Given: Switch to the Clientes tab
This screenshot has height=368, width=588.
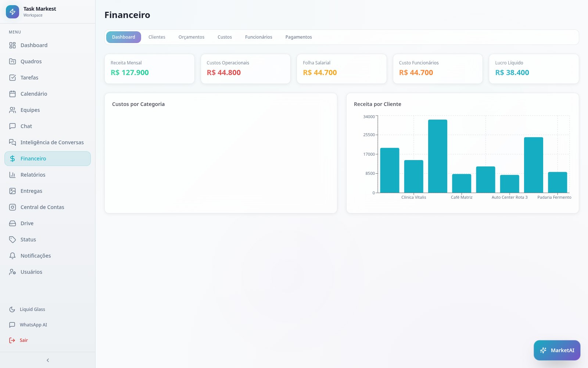Looking at the screenshot, I should pos(157,37).
